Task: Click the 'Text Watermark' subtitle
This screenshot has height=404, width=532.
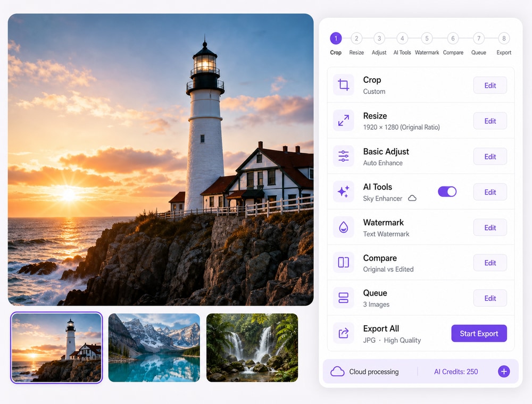Action: pos(386,234)
